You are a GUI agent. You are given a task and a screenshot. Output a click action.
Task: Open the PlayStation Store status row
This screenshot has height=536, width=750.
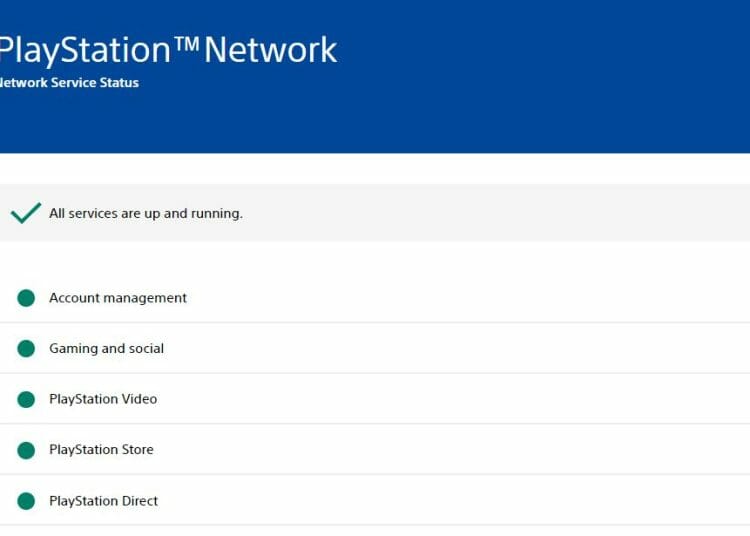375,449
